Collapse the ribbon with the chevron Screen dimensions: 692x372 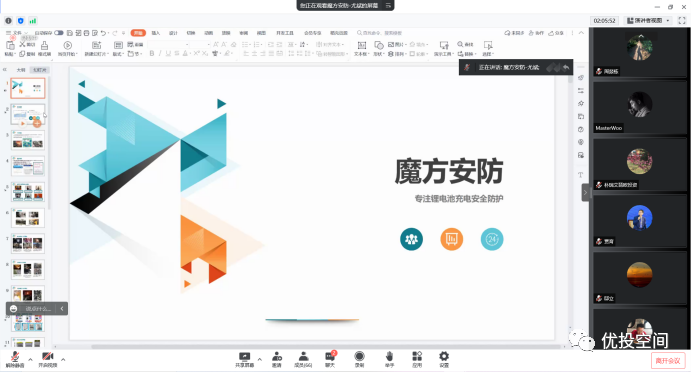(581, 33)
